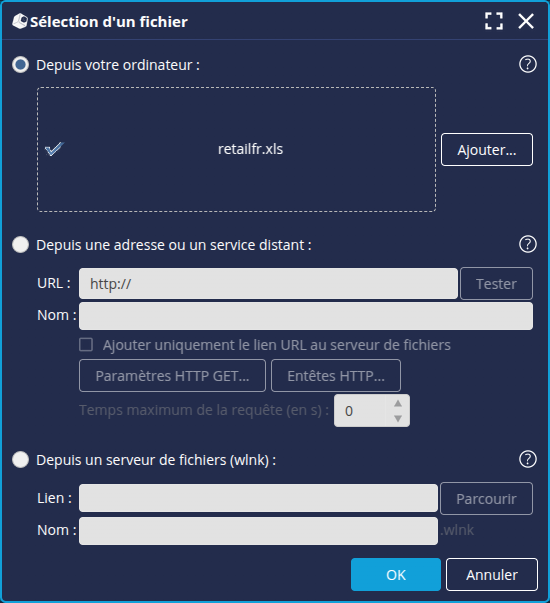
Task: Toggle fullscreen dialog icon
Action: point(494,21)
